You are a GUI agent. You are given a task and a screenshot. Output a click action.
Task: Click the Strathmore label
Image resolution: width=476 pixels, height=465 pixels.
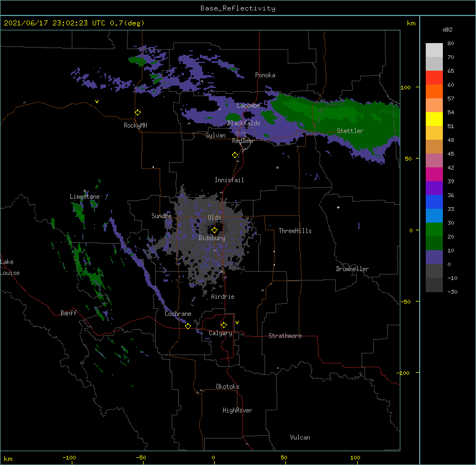285,336
